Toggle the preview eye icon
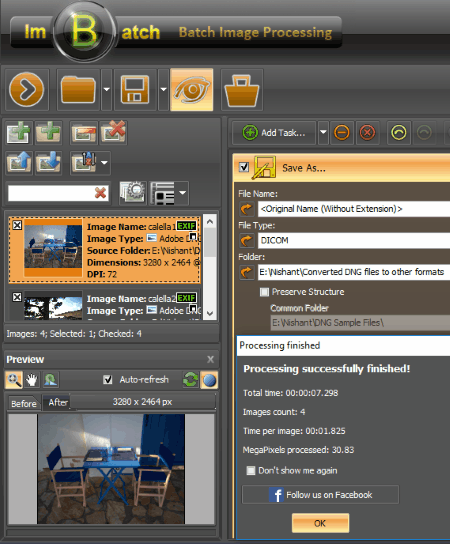 click(192, 90)
